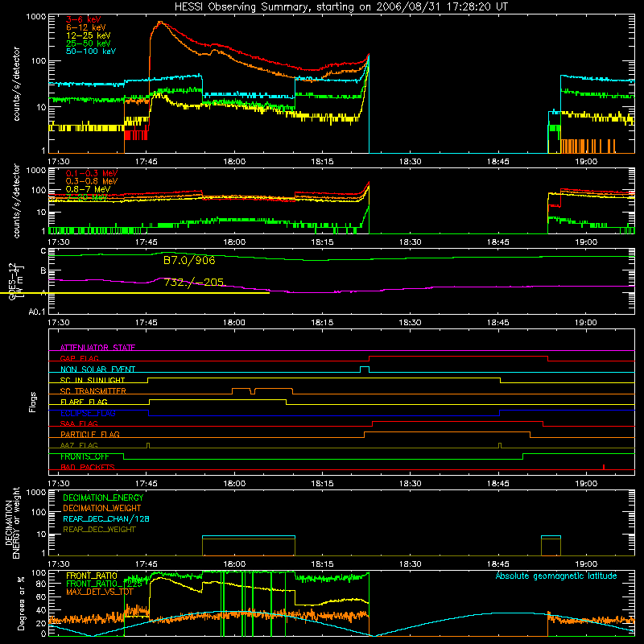Select the DECIMATION_WEIGHT legend label

102,508
